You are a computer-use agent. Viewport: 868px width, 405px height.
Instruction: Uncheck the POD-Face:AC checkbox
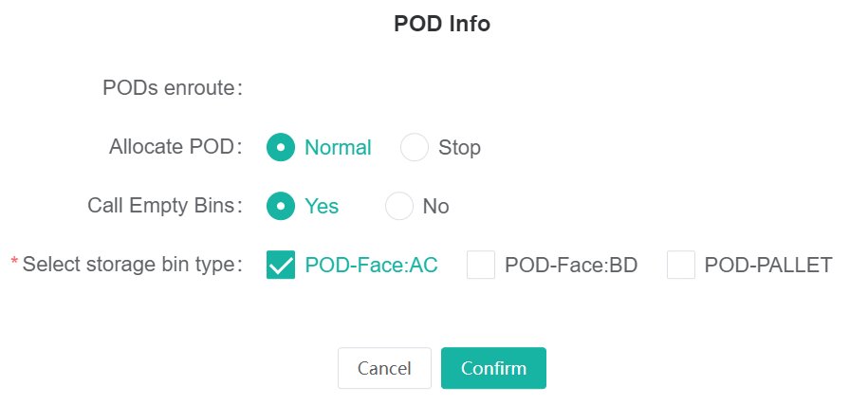(x=282, y=266)
